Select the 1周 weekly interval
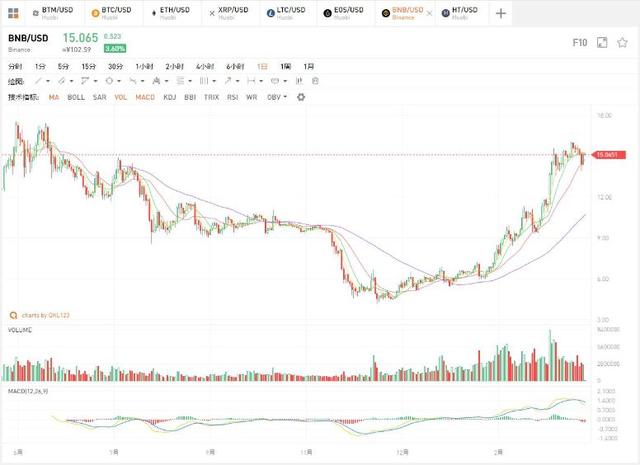Viewport: 640px width, 465px height. pos(286,67)
